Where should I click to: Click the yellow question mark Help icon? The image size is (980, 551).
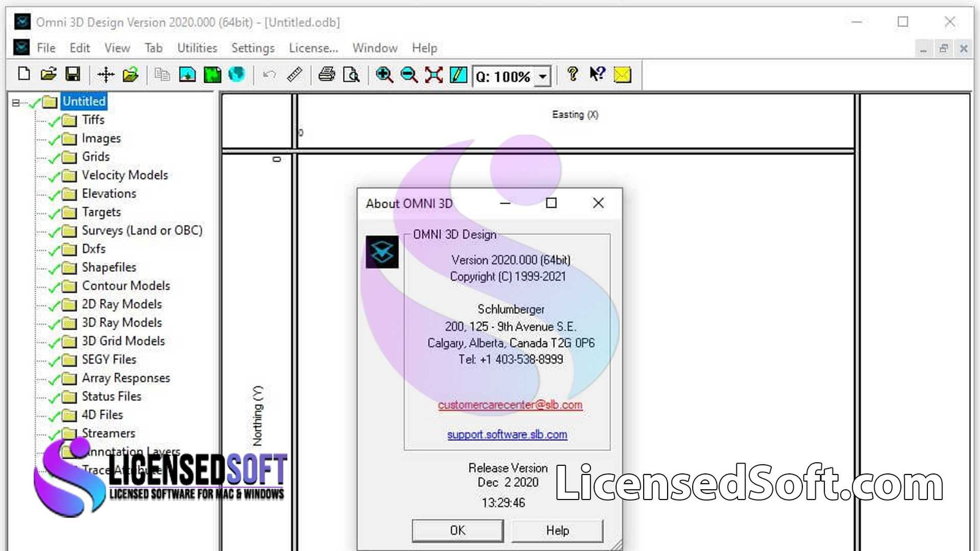point(573,74)
